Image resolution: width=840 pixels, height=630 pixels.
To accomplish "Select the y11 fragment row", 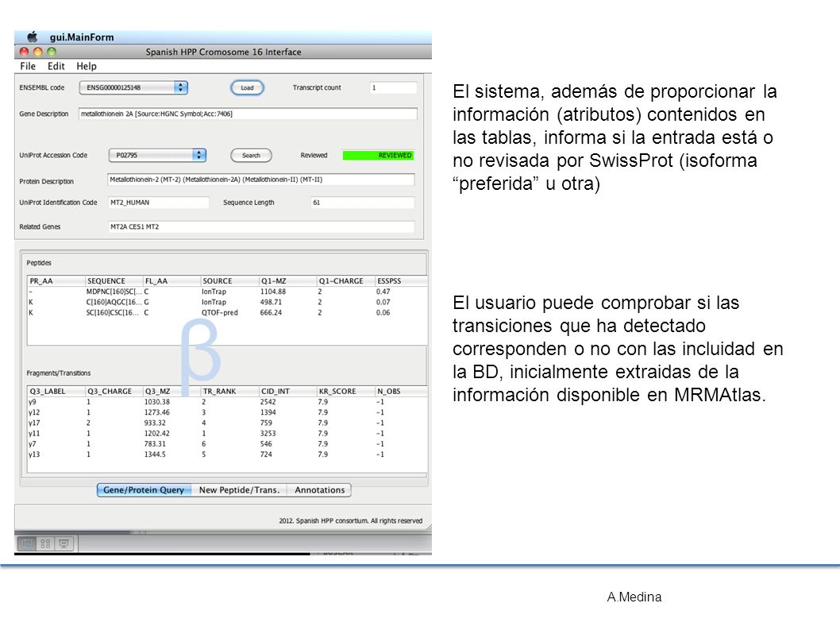I will click(x=227, y=433).
